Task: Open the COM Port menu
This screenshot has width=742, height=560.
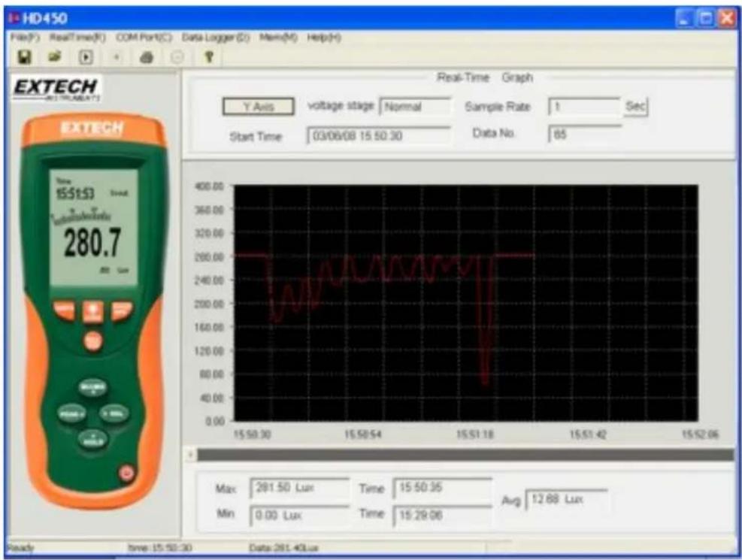Action: pyautogui.click(x=144, y=38)
